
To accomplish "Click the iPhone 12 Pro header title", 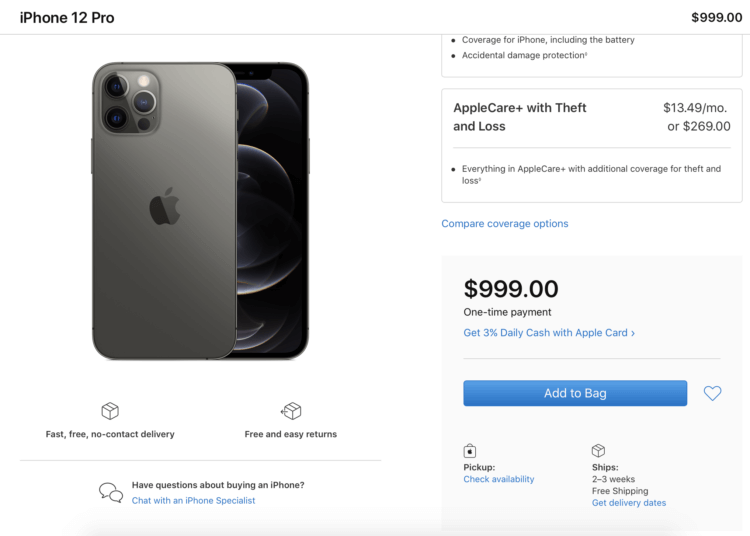I will tap(67, 18).
